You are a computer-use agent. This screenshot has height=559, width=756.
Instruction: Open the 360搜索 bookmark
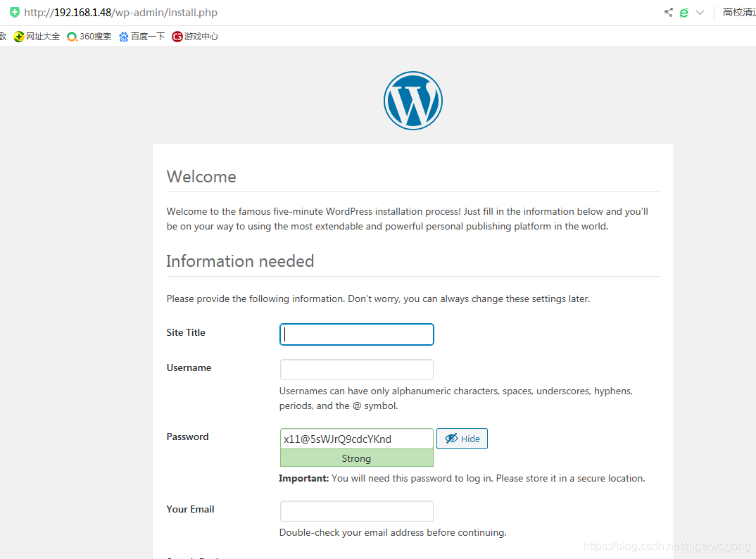[89, 37]
